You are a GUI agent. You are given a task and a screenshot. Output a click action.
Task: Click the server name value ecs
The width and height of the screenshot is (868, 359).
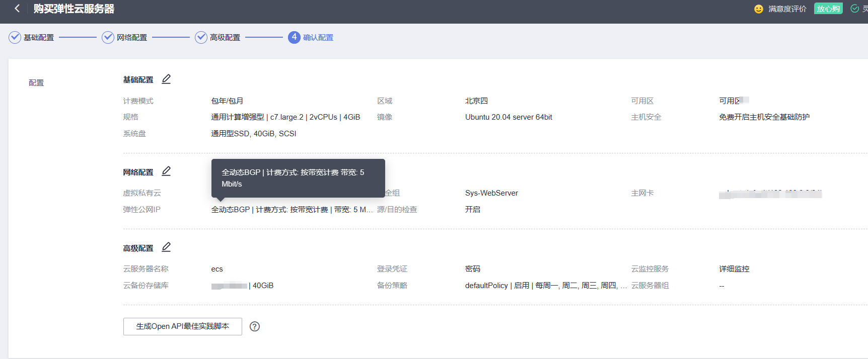217,269
